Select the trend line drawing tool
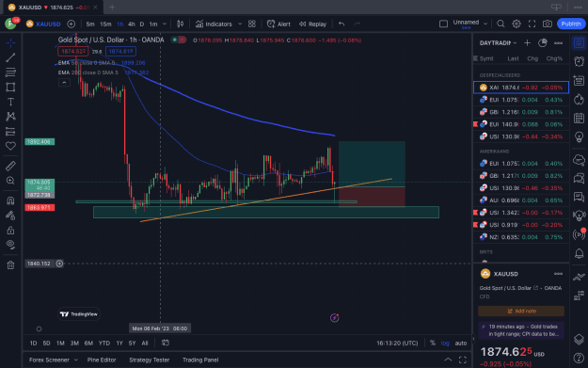588x368 pixels. [x=10, y=57]
